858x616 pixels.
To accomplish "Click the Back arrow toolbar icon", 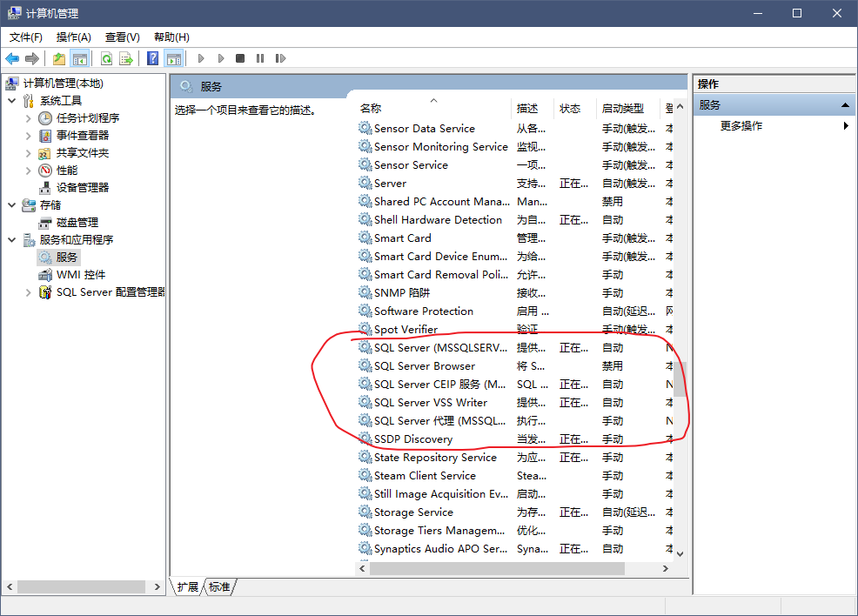I will point(12,58).
